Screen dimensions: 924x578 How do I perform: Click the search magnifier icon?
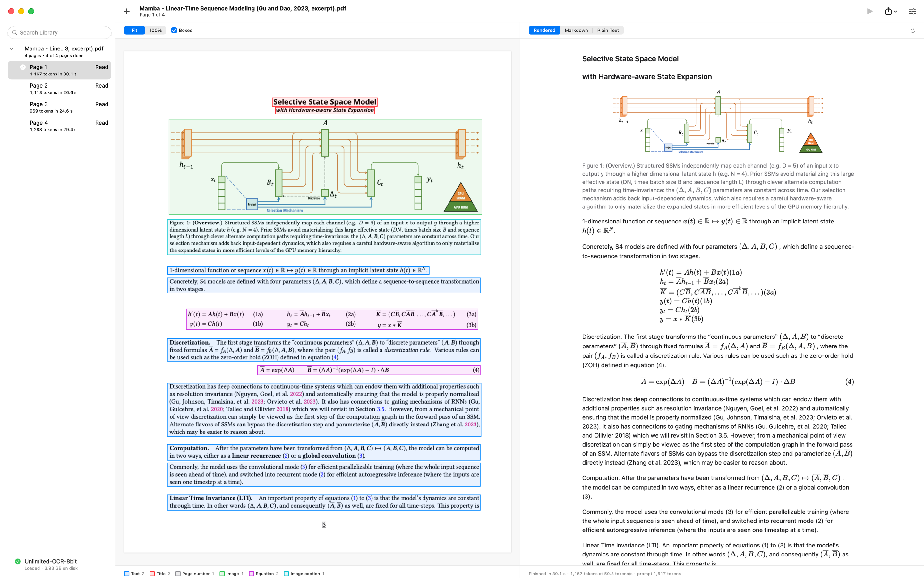coord(14,32)
